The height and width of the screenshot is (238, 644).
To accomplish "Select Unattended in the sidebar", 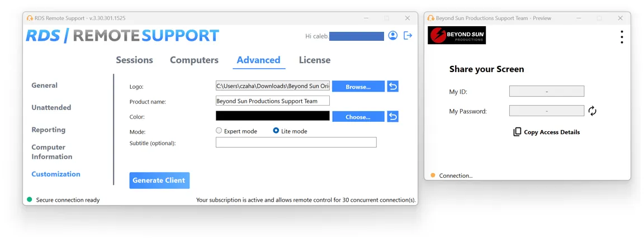I will pyautogui.click(x=51, y=107).
